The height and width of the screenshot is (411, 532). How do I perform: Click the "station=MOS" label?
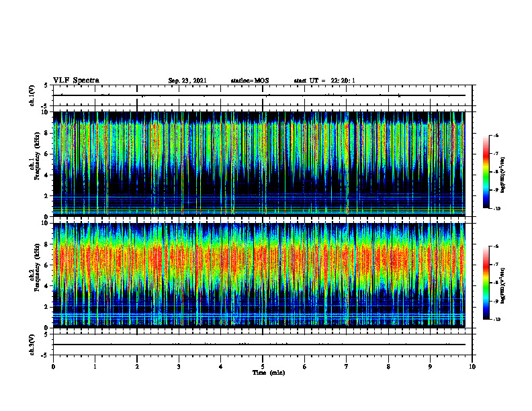click(x=250, y=81)
